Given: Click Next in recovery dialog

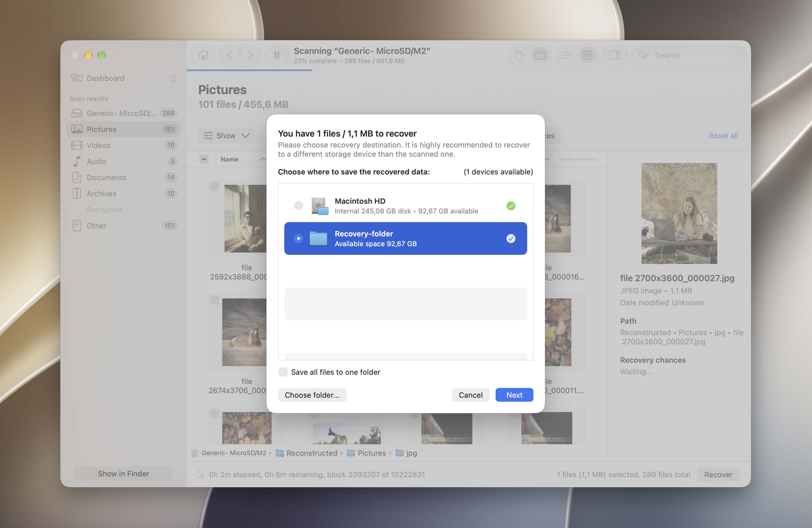Looking at the screenshot, I should 514,395.
